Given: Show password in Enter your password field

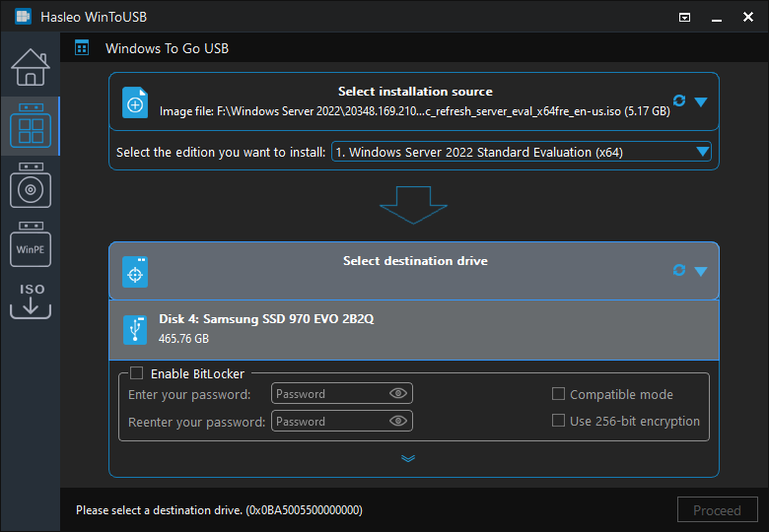Looking at the screenshot, I should (398, 393).
